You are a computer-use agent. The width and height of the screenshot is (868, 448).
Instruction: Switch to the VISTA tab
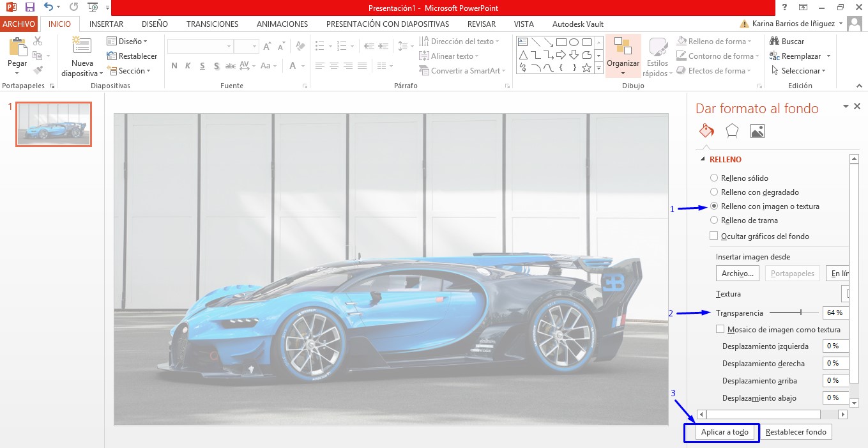[x=524, y=24]
